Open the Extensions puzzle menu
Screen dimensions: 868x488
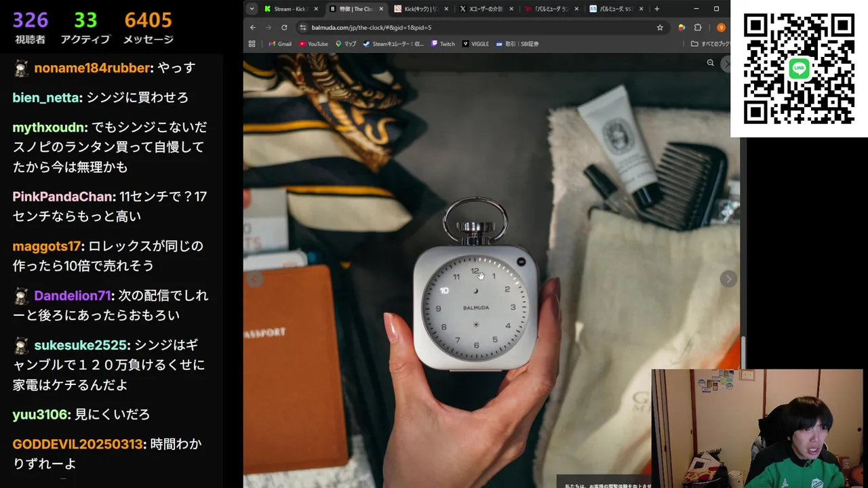(x=698, y=27)
